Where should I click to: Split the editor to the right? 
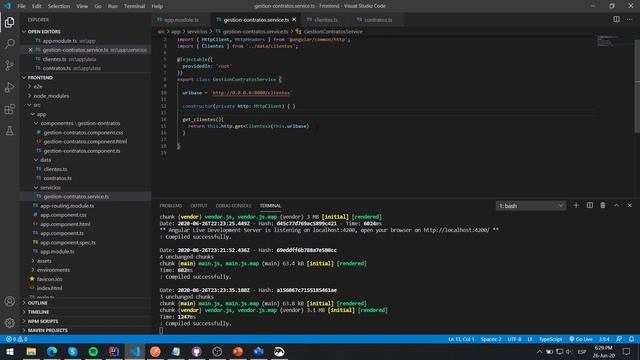(616, 19)
